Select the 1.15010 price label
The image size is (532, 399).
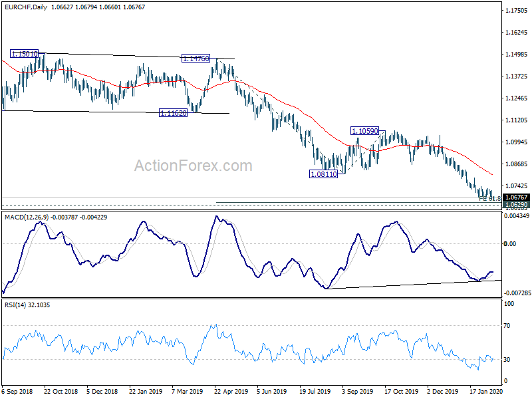(24, 54)
